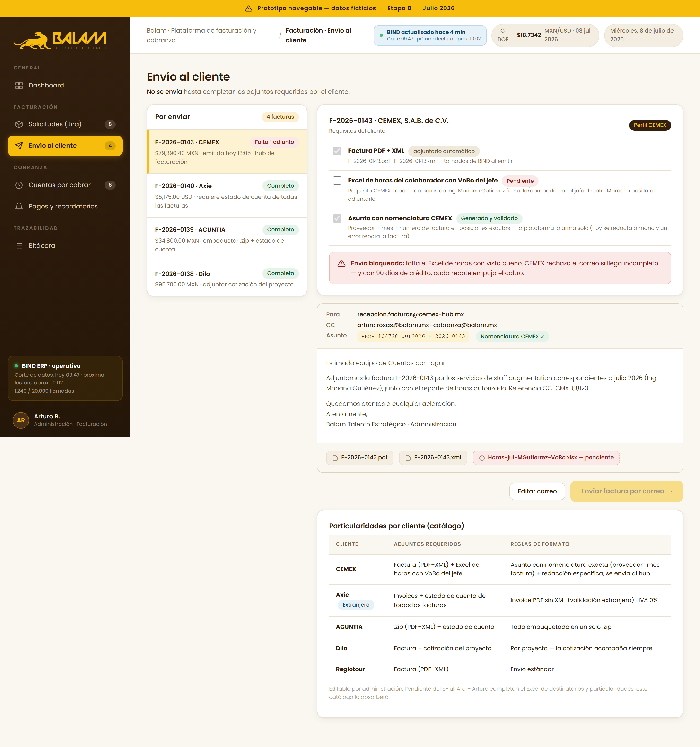
Task: Check the Excel de horas con VoBo checkbox
Action: [337, 180]
